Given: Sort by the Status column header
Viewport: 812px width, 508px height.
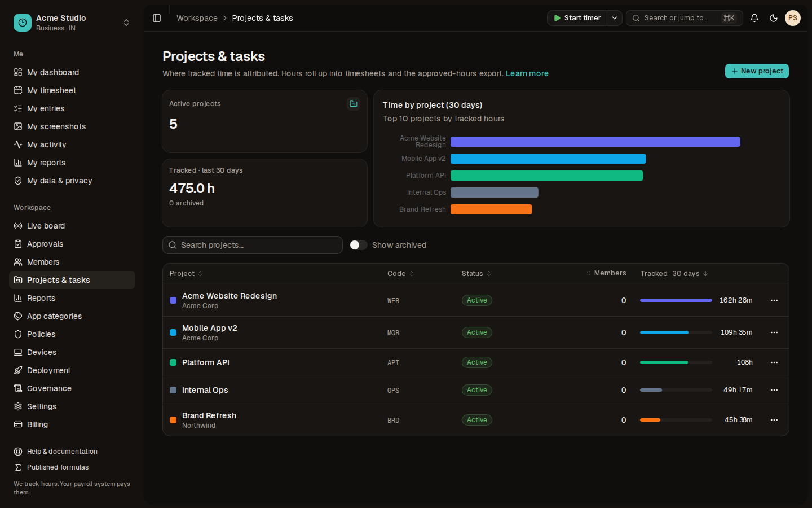Looking at the screenshot, I should click(476, 274).
